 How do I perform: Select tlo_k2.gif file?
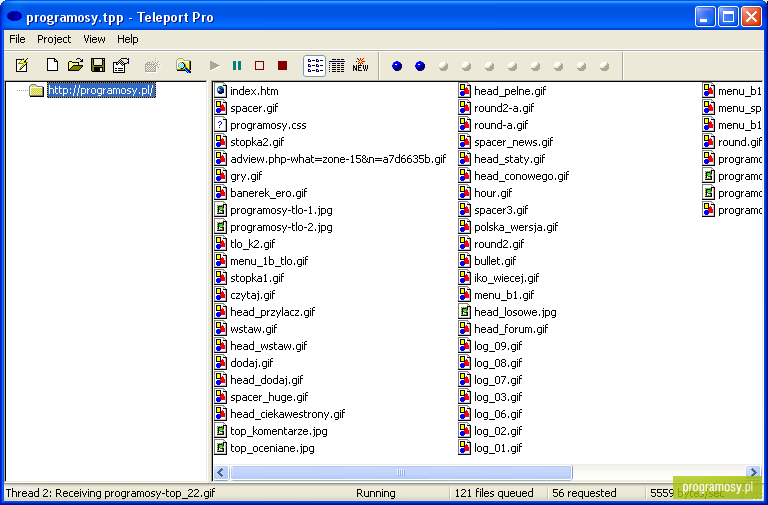(x=253, y=244)
